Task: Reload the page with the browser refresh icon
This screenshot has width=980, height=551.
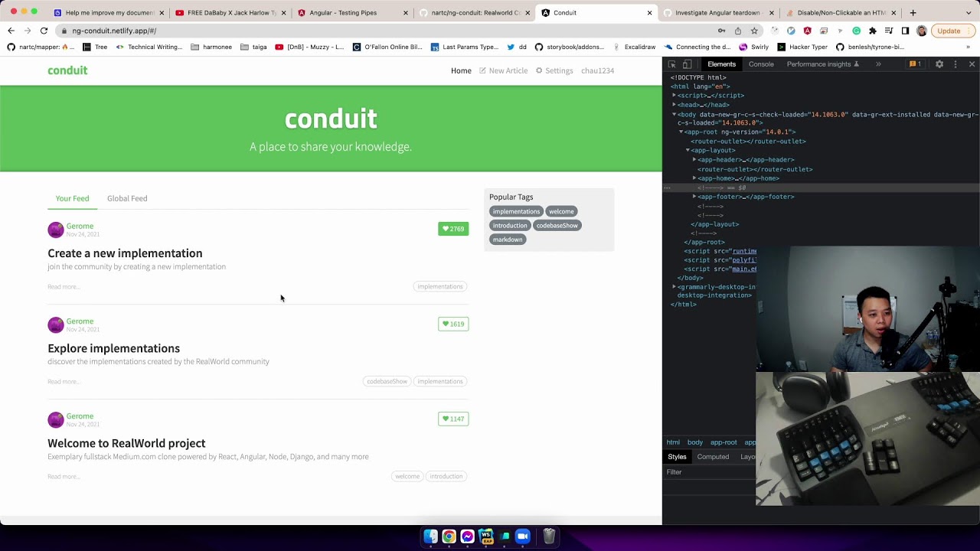Action: tap(44, 31)
